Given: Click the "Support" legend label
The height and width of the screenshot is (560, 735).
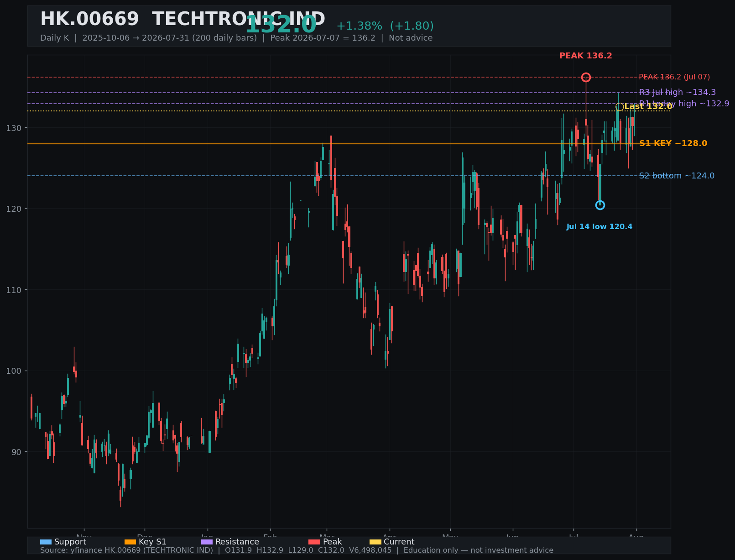Looking at the screenshot, I should point(70,542).
